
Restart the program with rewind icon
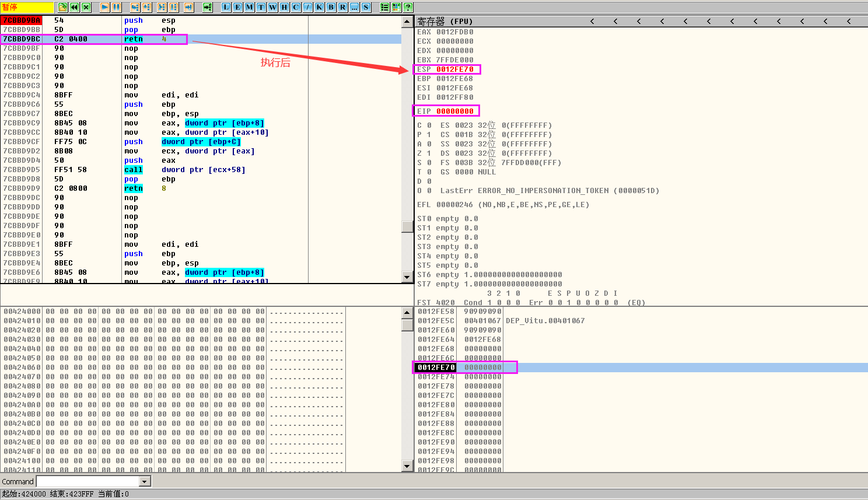tap(75, 7)
